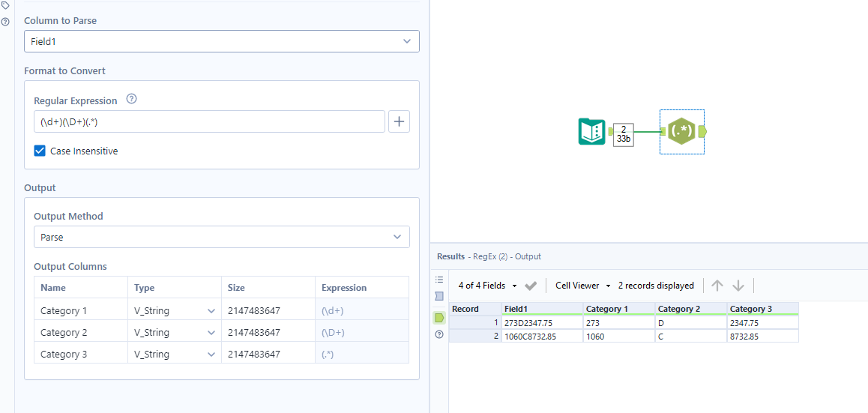Open help icon below the tag icon
Image resolution: width=868 pixels, height=413 pixels.
click(x=5, y=22)
